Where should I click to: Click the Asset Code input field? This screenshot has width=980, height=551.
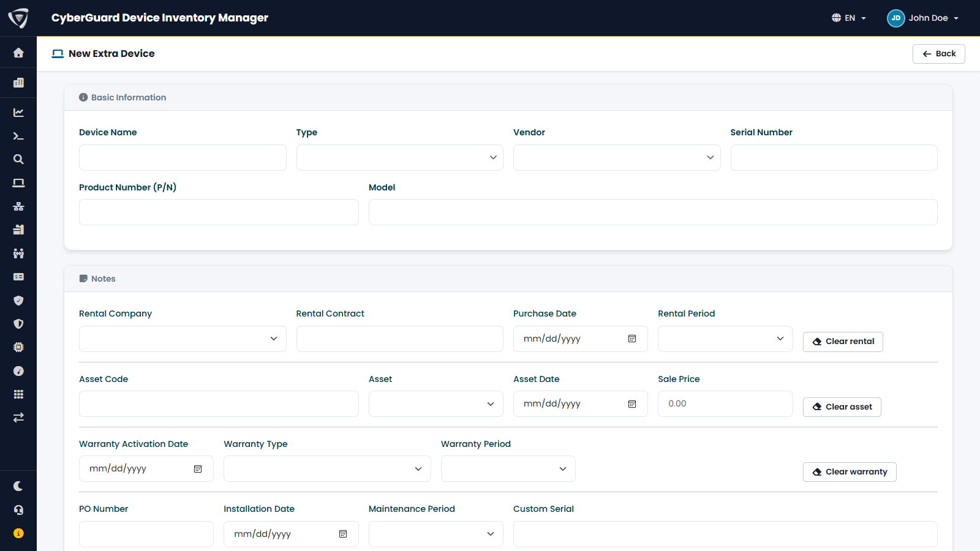(219, 404)
